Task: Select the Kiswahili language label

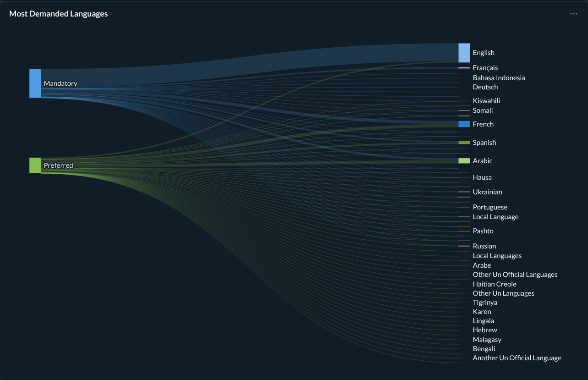Action: point(486,101)
